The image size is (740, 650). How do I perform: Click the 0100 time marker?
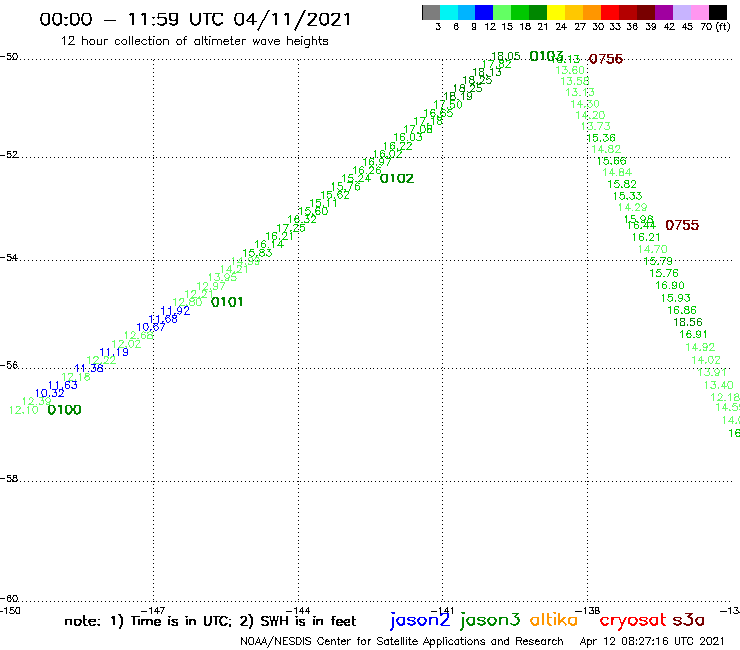pyautogui.click(x=65, y=410)
